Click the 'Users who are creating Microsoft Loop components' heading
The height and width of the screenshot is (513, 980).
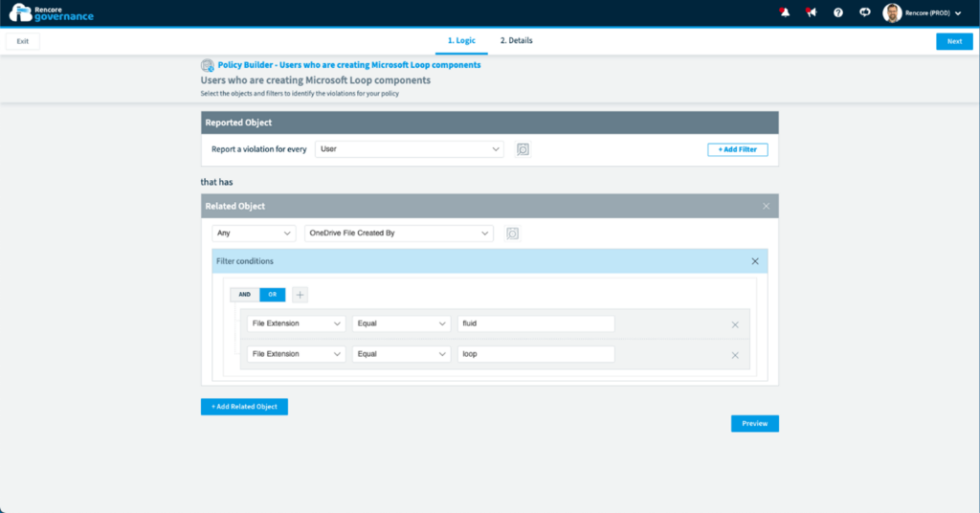point(316,80)
